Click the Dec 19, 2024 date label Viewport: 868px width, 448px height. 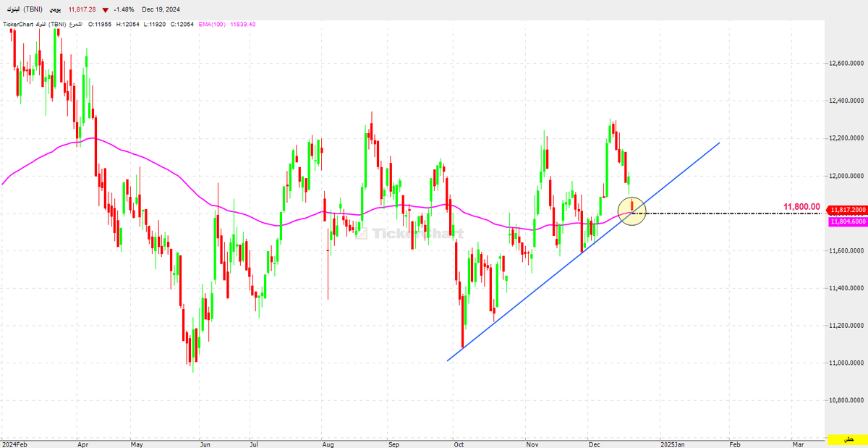(161, 9)
